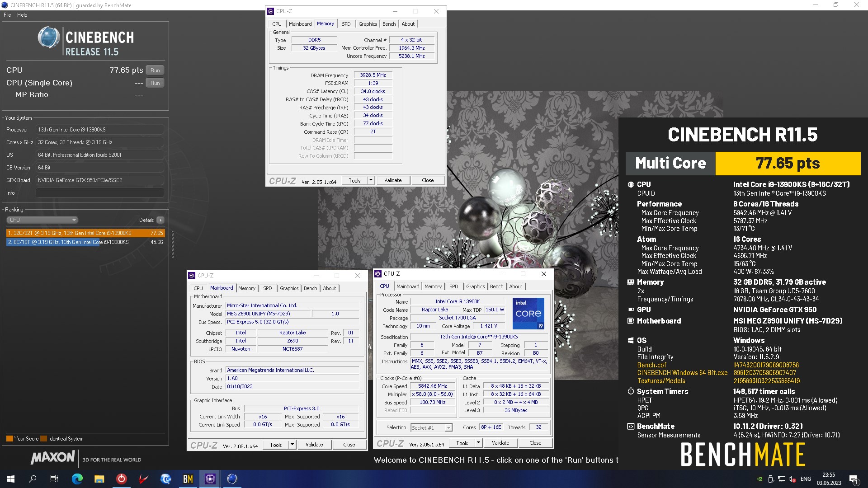Run the CPU (Single Core) benchmark
Viewport: 868px width, 488px height.
[155, 83]
